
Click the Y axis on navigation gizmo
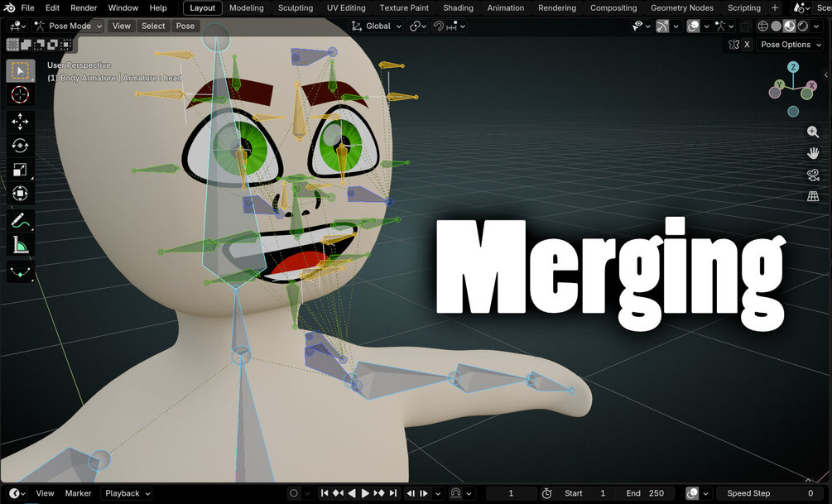point(779,85)
